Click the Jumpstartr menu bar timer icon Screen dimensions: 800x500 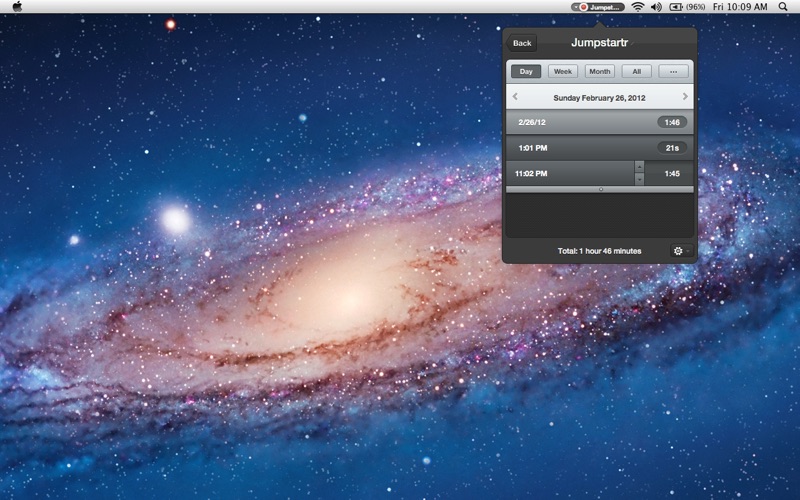point(597,7)
